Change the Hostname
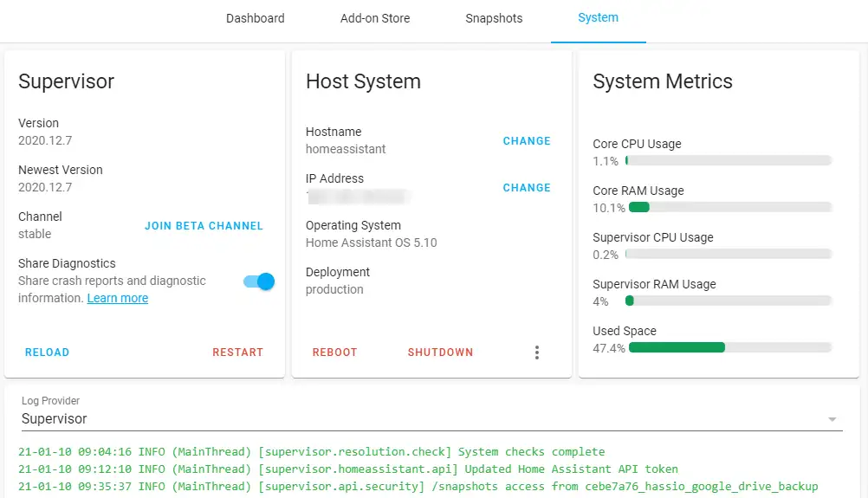This screenshot has width=868, height=498. click(527, 141)
